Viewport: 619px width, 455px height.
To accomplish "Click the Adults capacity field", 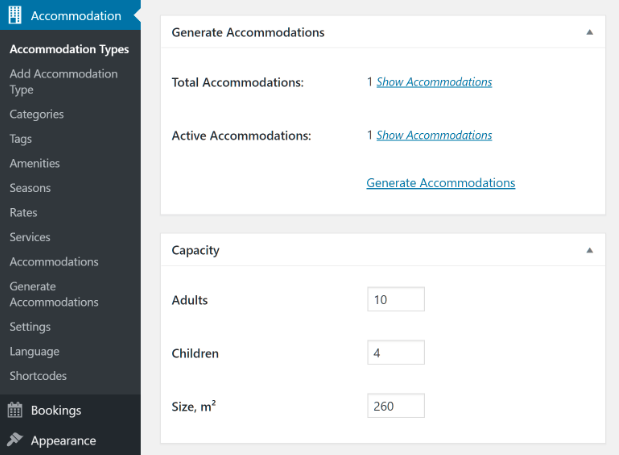I will click(396, 300).
